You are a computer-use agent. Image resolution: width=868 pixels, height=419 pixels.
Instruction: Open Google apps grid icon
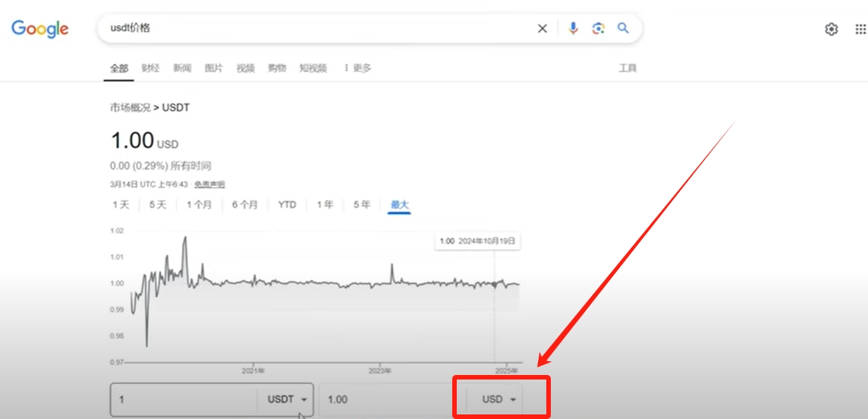(861, 30)
